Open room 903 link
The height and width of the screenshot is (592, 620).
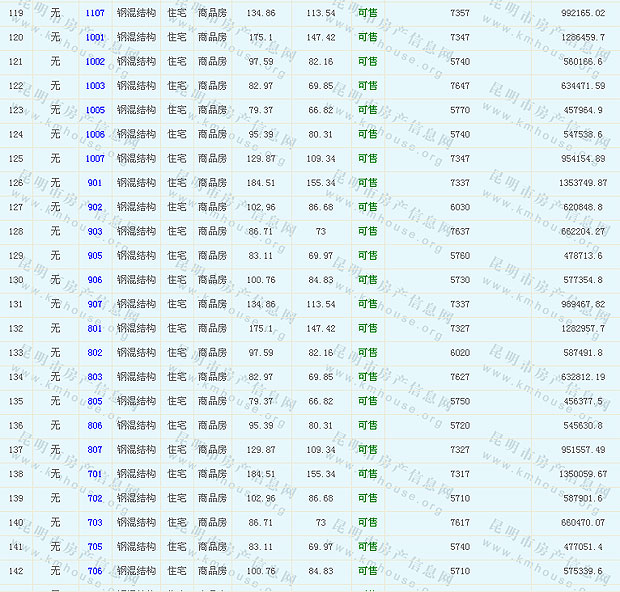pyautogui.click(x=95, y=231)
